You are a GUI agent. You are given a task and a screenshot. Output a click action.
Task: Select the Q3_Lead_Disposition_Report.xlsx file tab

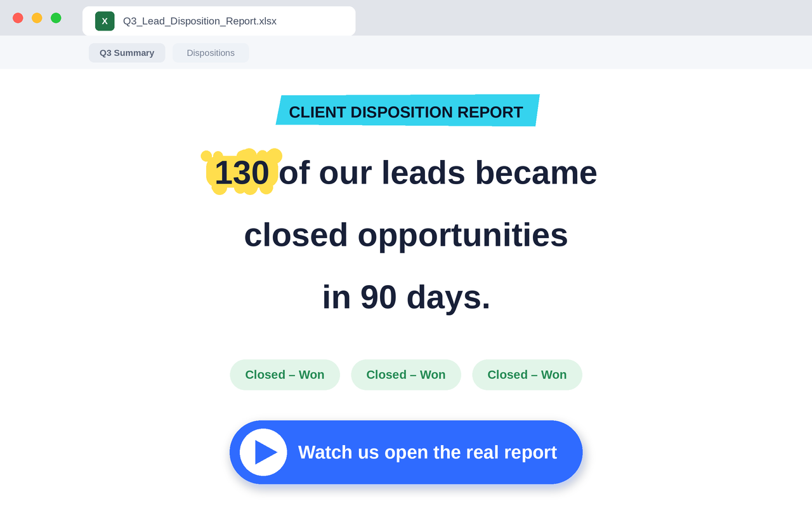click(x=219, y=21)
